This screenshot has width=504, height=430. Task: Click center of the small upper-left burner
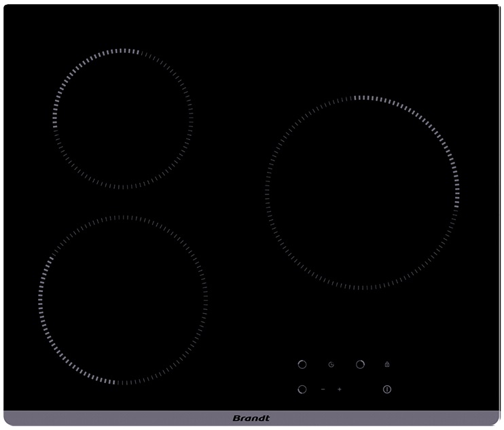(x=123, y=118)
